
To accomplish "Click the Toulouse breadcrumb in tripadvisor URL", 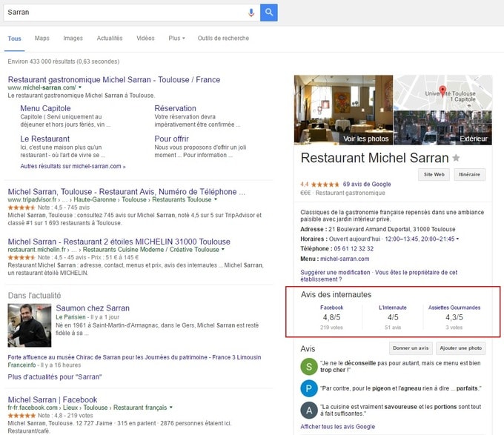I will (x=134, y=199).
